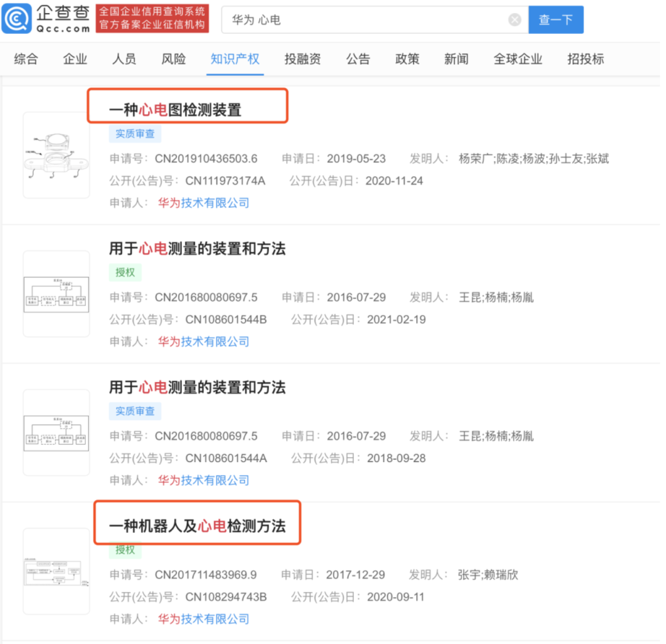The image size is (666, 644).
Task: Clear search text via the circular x icon
Action: pos(514,19)
